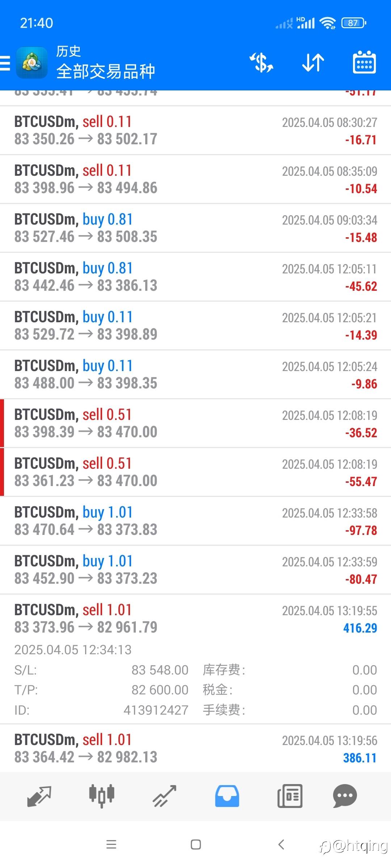Tap the 386.11 profit trade row
The image size is (391, 868).
(195, 749)
